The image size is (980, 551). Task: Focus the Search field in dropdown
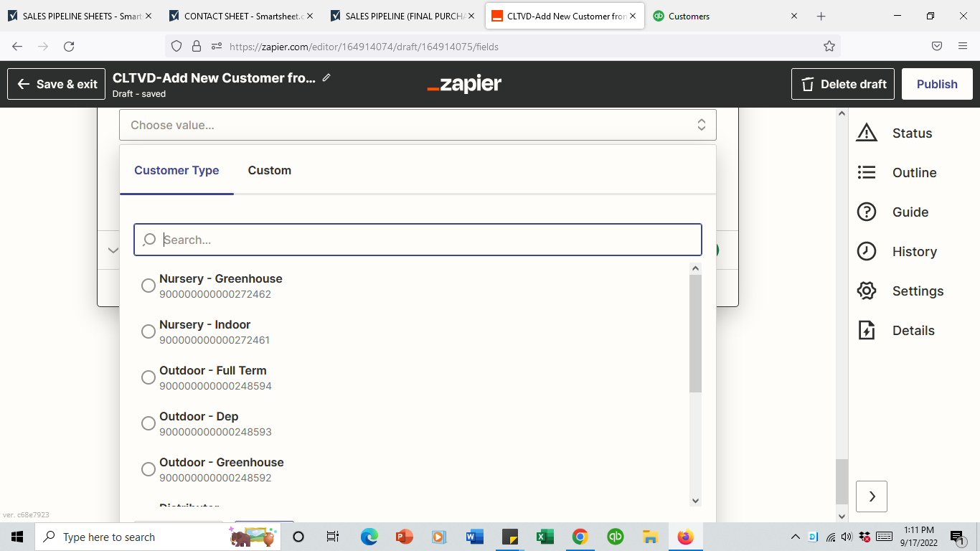point(418,240)
